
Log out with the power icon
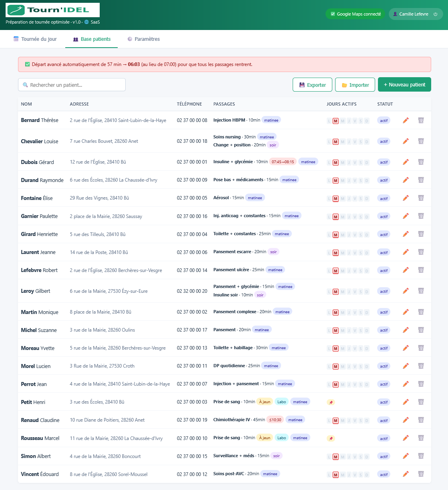click(436, 14)
